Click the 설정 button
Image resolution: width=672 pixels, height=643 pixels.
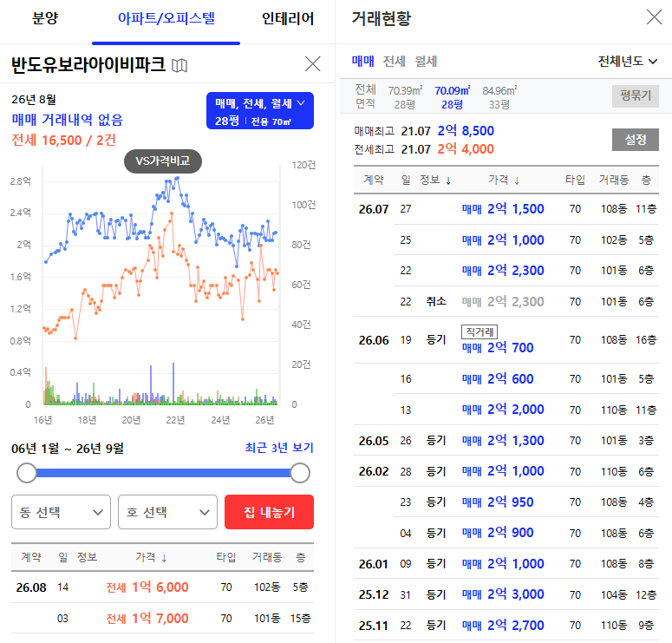[635, 140]
